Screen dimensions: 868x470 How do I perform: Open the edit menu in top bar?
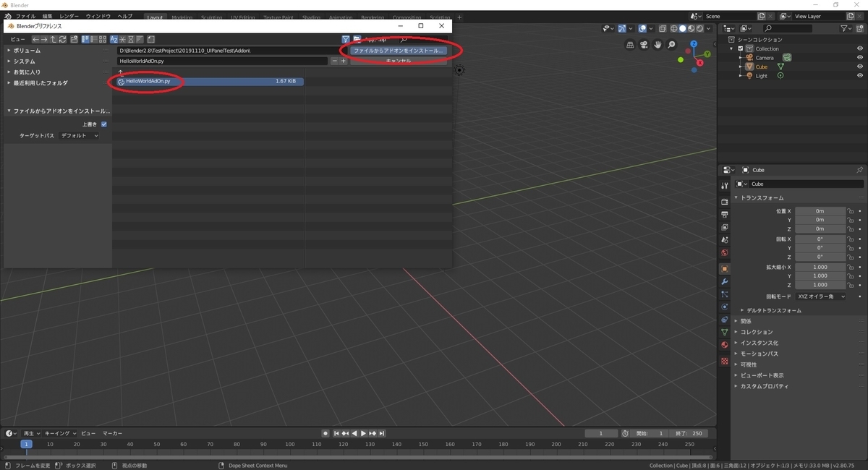(47, 16)
